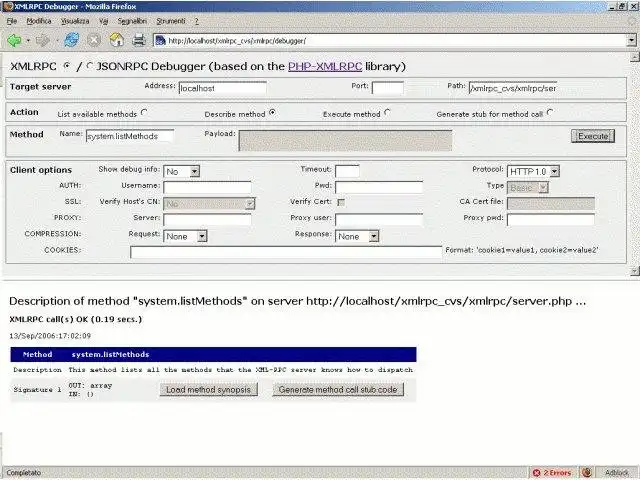
Task: Open the PHP-XMLRPC library link
Action: 325,66
